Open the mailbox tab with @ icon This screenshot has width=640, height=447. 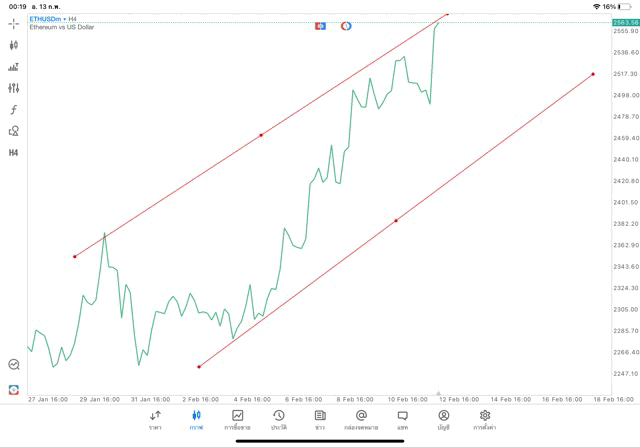pos(361,419)
